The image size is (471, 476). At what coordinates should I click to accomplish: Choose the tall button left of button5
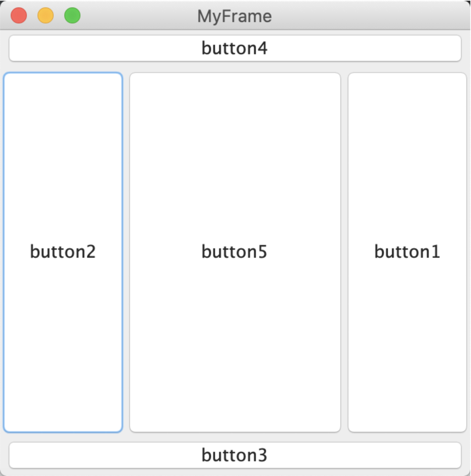coord(63,252)
